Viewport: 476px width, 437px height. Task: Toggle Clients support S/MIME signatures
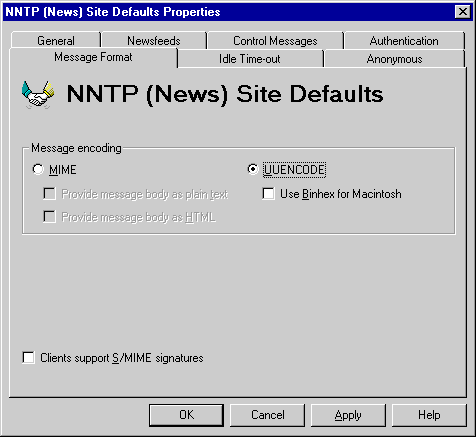[x=28, y=358]
